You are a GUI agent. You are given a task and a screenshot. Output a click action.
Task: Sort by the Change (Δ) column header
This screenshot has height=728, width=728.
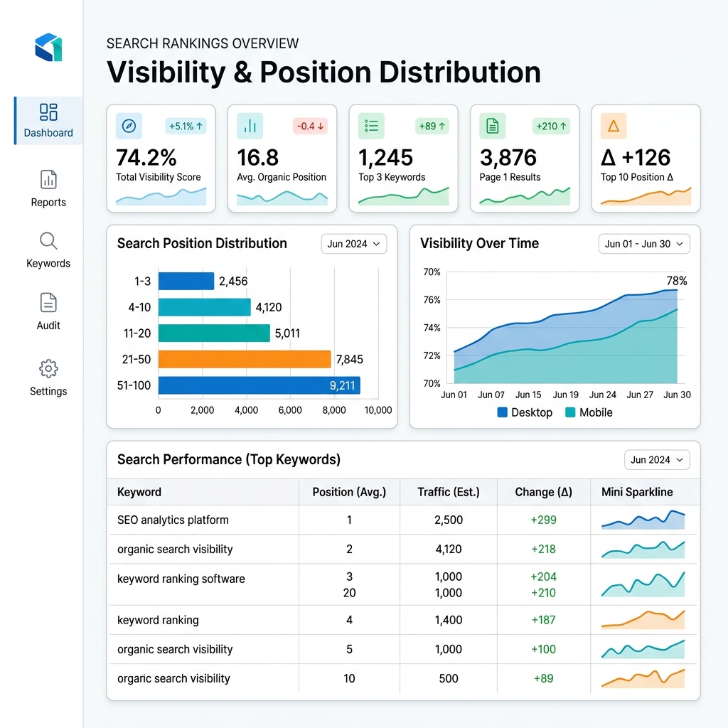544,492
